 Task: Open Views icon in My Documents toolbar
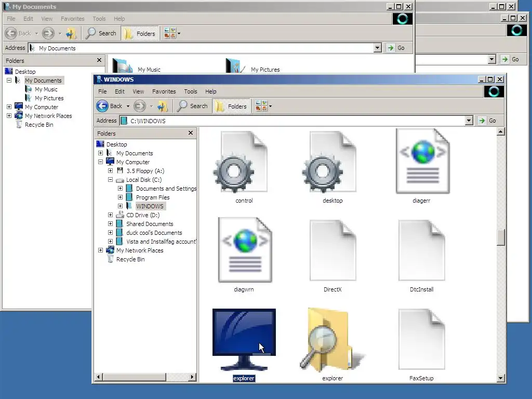click(x=170, y=33)
